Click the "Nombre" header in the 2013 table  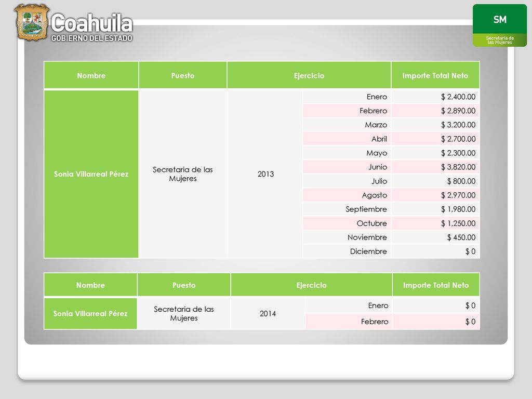91,75
